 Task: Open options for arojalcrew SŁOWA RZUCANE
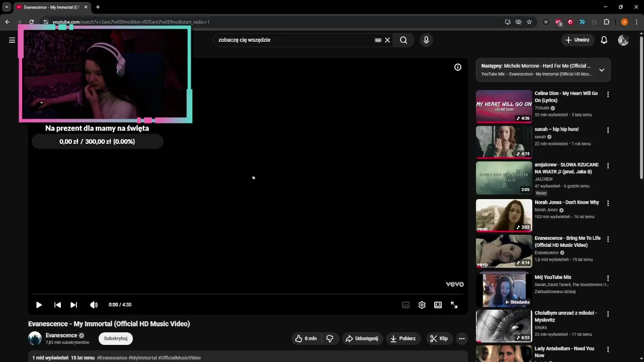point(608,165)
